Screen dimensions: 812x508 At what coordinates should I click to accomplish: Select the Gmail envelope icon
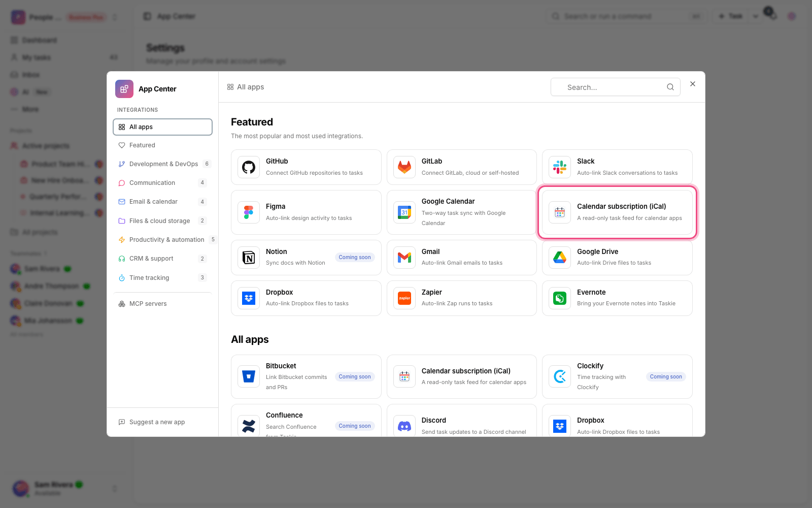click(404, 258)
